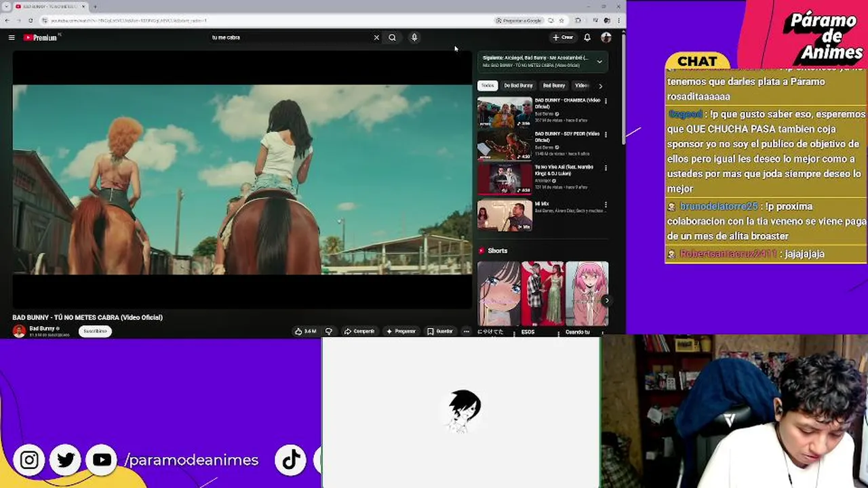Click username brunodelatorre25 in chat
The width and height of the screenshot is (868, 488).
(x=719, y=206)
